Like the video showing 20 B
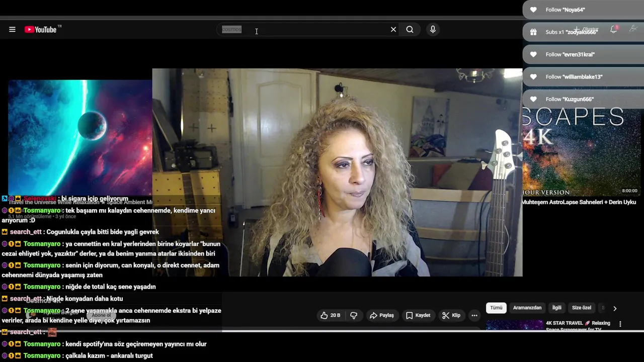Viewport: 644px width, 362px height. [331, 315]
